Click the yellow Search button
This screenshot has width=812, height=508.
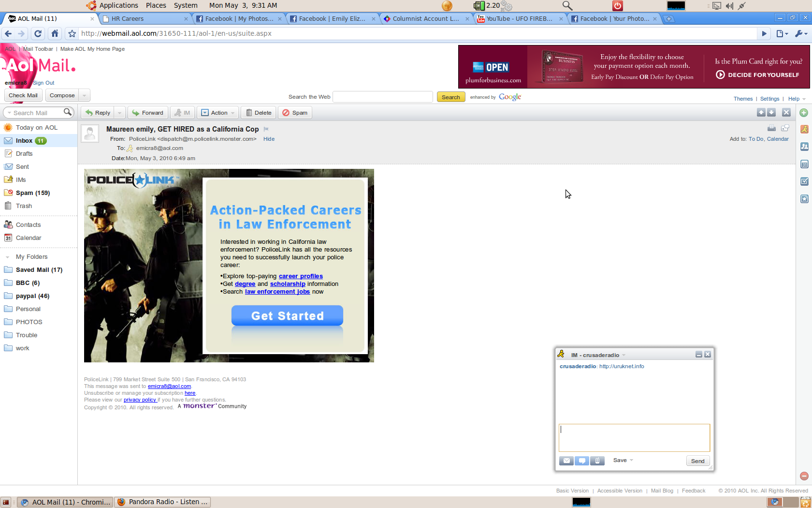(451, 97)
